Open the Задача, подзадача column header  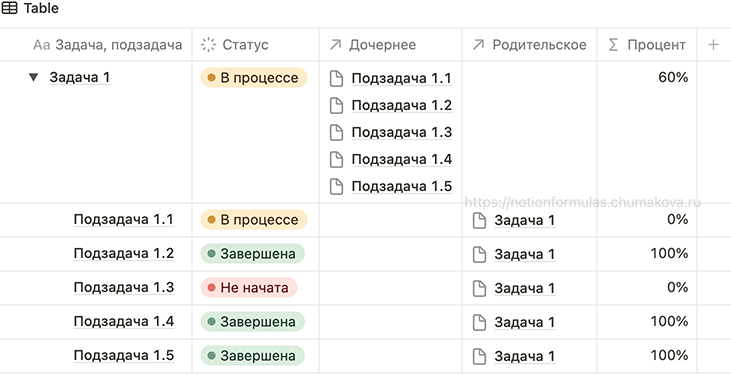(x=96, y=45)
